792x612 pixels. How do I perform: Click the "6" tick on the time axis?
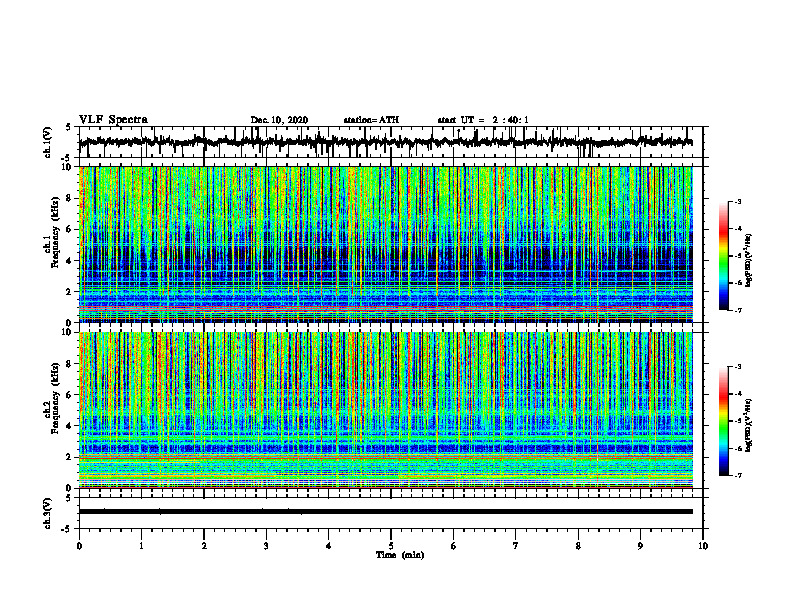(454, 546)
